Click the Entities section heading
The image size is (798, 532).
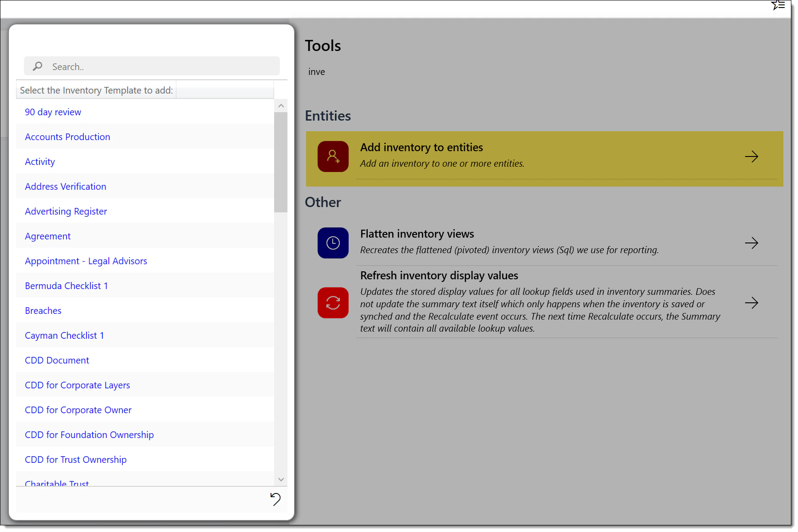328,116
